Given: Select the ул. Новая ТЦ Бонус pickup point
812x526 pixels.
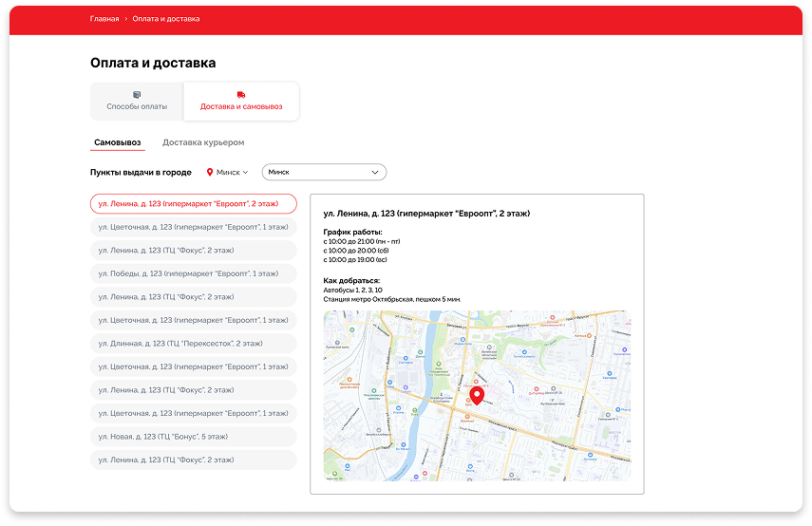Looking at the screenshot, I should (x=193, y=437).
